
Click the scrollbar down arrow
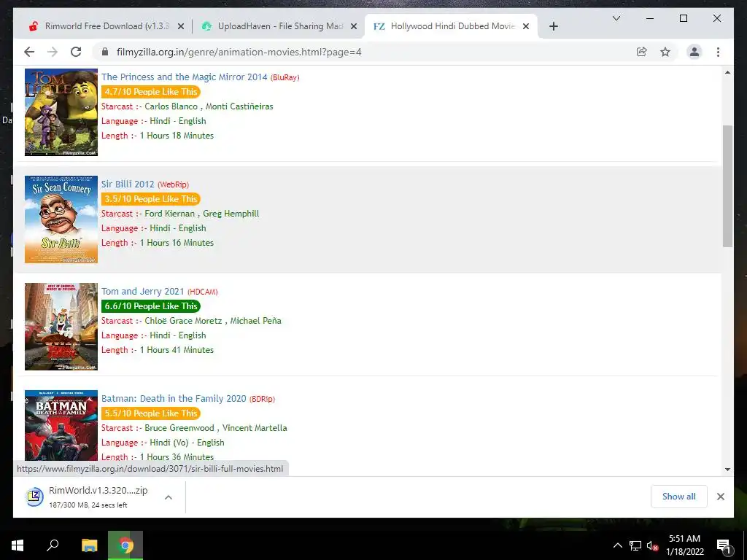(727, 469)
